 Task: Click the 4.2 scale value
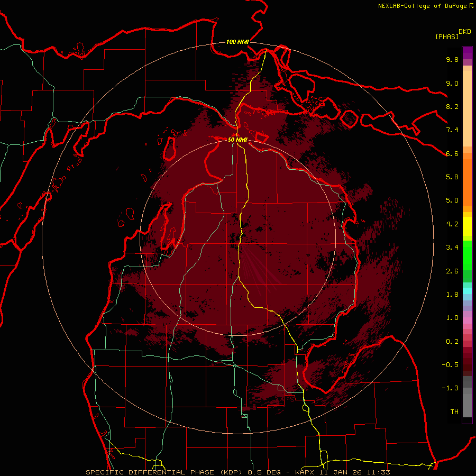[452, 224]
